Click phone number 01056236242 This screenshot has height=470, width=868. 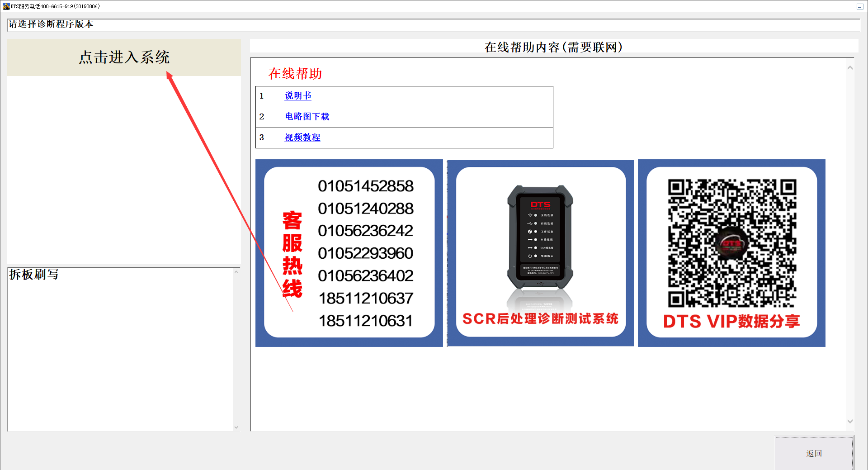[x=365, y=231]
